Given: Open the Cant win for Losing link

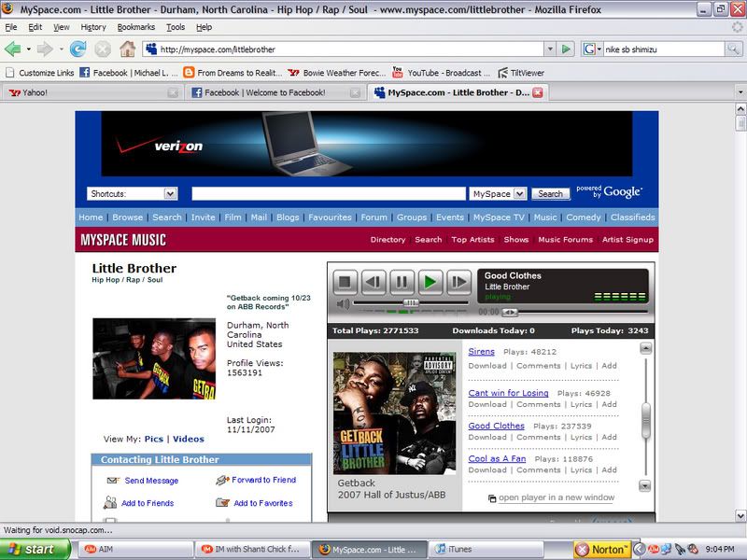Looking at the screenshot, I should tap(508, 393).
